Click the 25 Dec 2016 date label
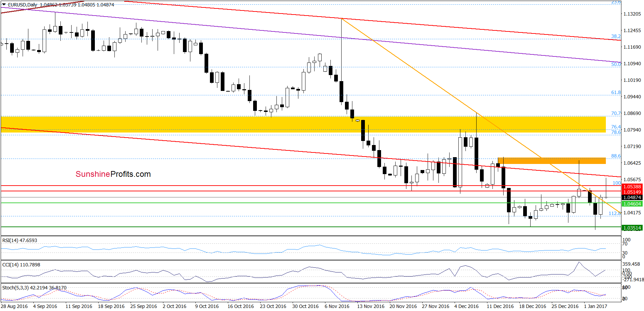 coord(565,306)
